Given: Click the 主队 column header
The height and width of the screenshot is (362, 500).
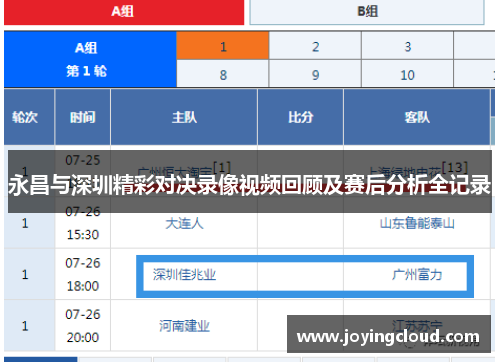Looking at the screenshot, I should [184, 117].
